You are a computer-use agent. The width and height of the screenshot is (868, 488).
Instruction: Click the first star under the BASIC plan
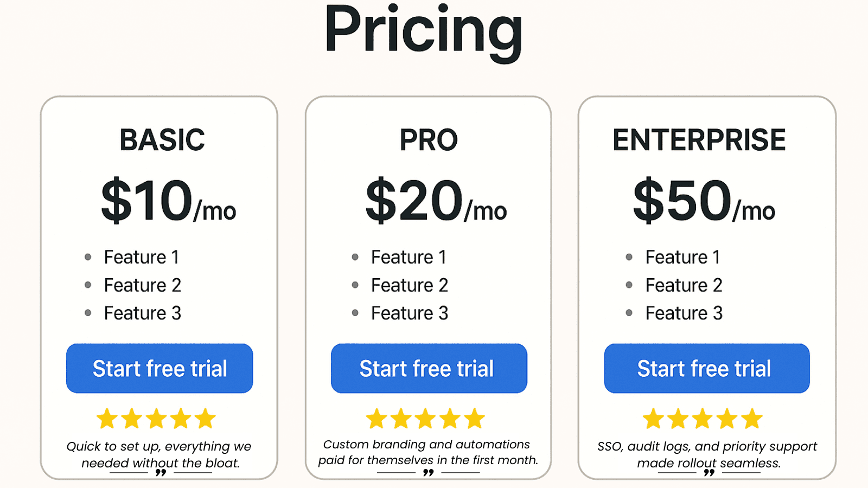[x=106, y=418]
